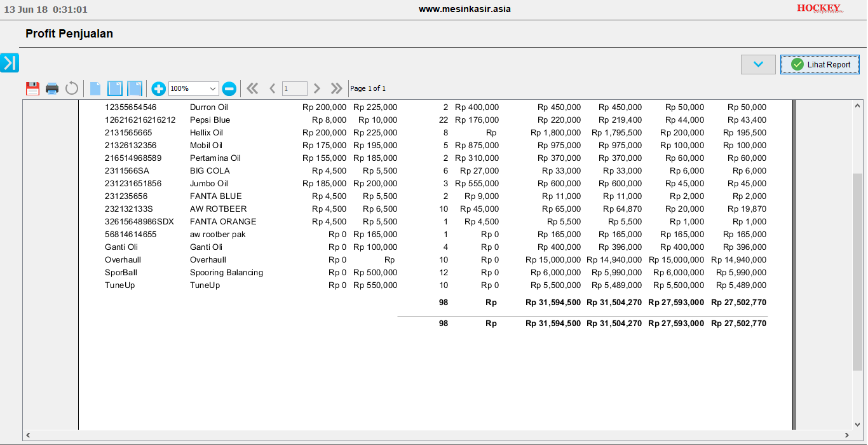This screenshot has height=445, width=868.
Task: Go to the previous page
Action: [272, 88]
